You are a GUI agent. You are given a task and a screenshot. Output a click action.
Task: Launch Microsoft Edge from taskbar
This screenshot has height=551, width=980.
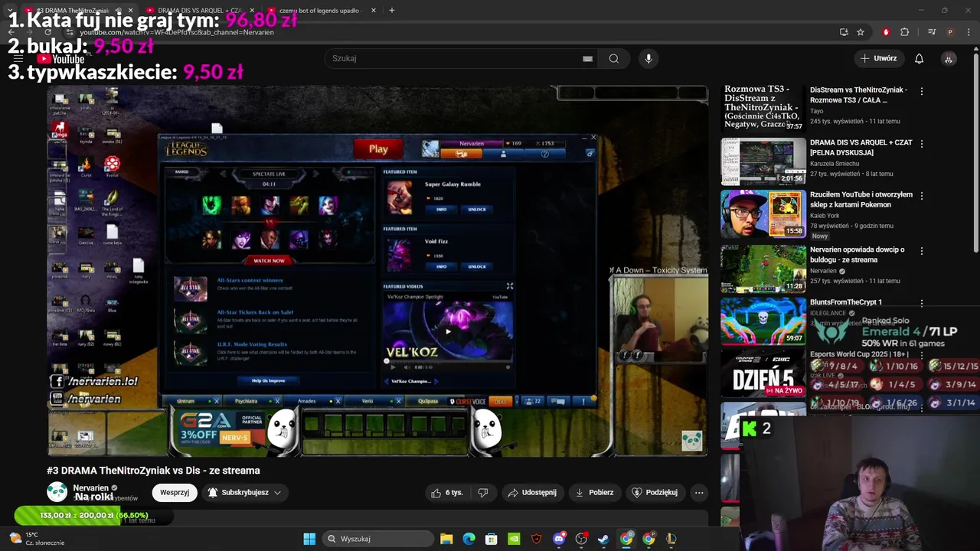pos(469,539)
